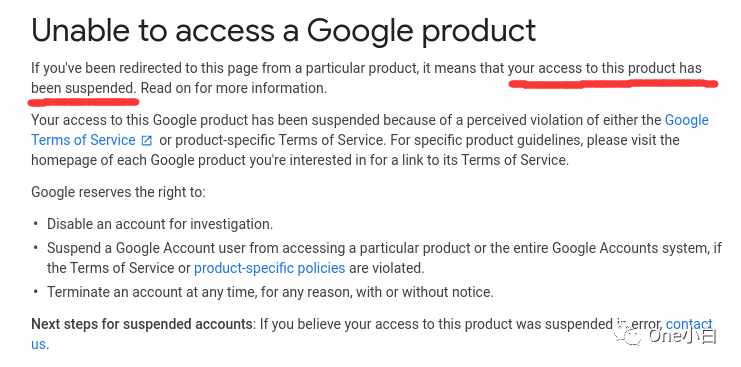Click the "Unable to access a Google product" heading
Viewport: 741px width, 367px height.
point(284,31)
